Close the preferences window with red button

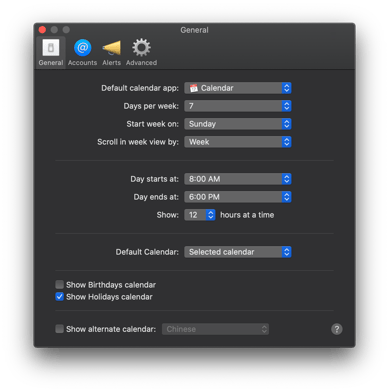tap(42, 30)
